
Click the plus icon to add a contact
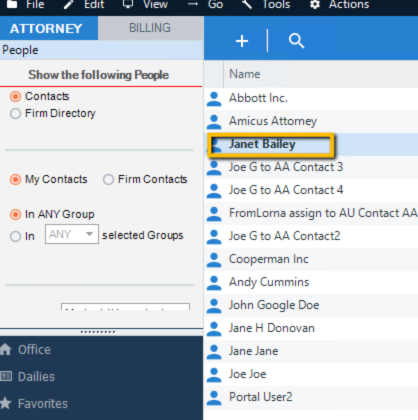pyautogui.click(x=242, y=41)
